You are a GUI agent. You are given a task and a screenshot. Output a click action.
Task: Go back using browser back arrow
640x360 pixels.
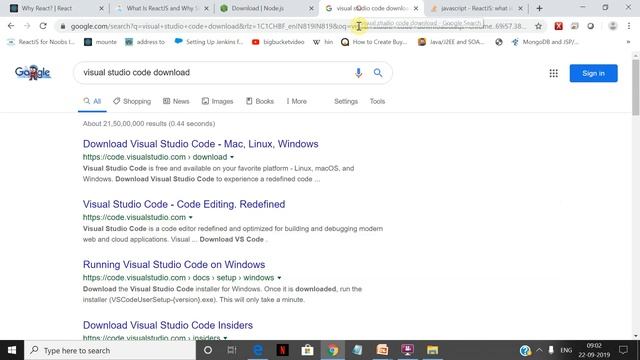click(11, 26)
